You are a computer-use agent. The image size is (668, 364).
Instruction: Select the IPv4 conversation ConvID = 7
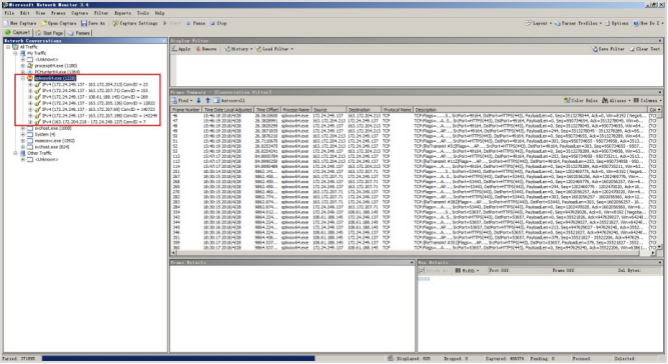[x=94, y=122]
